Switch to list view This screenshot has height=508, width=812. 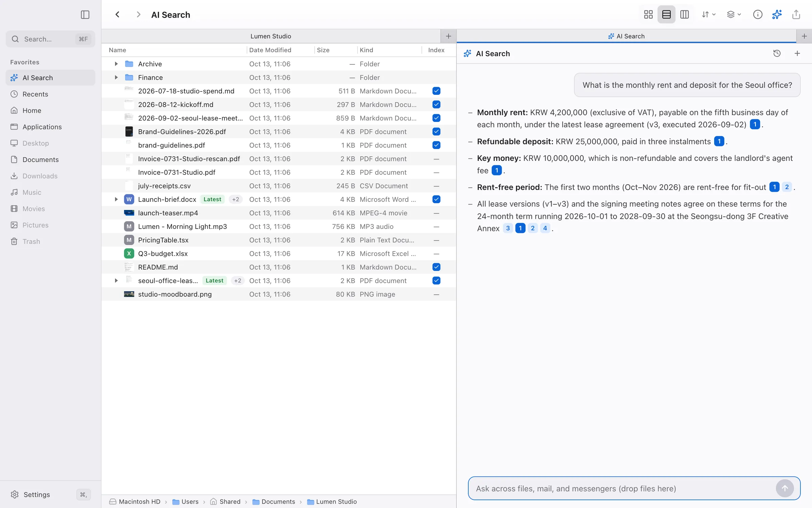point(666,15)
